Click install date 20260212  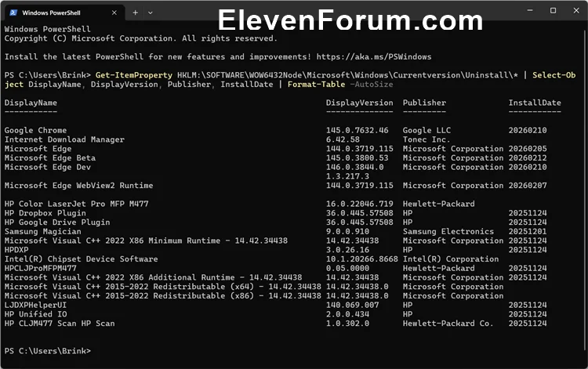coord(528,157)
